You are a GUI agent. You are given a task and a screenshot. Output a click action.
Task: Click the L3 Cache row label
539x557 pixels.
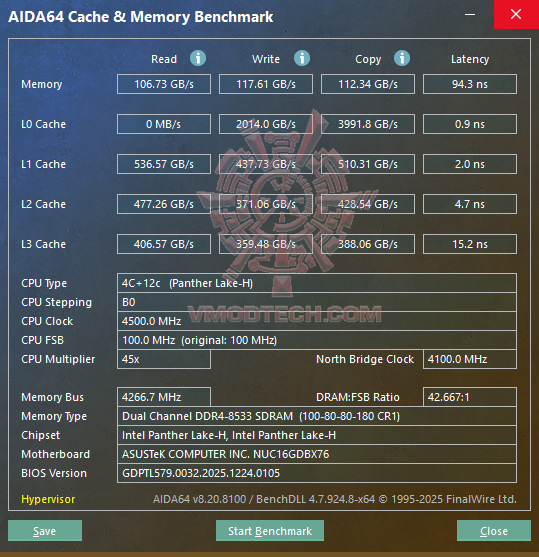[43, 244]
